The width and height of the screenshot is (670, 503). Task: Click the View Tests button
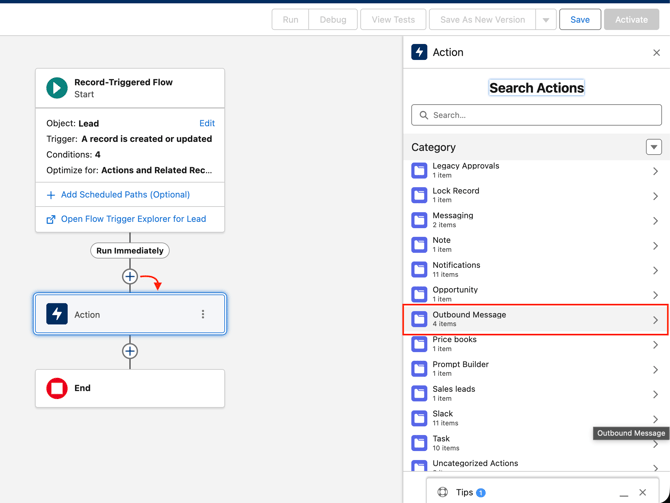click(393, 20)
